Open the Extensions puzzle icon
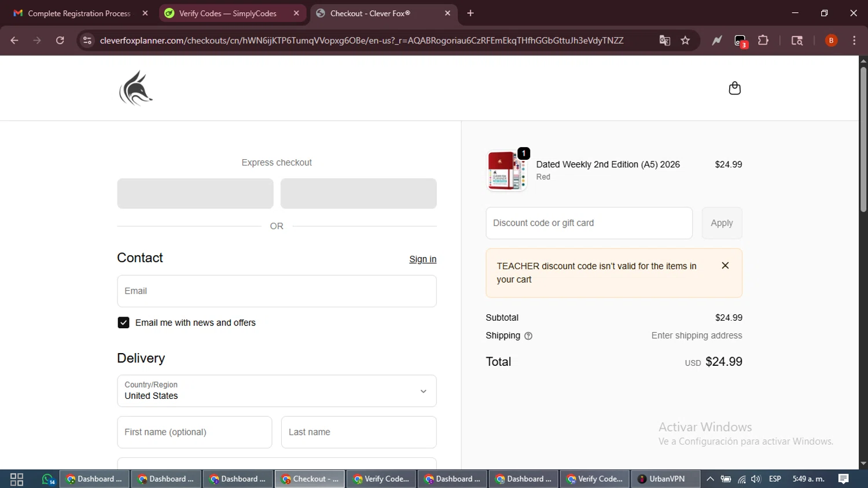The width and height of the screenshot is (868, 488). pos(763,41)
